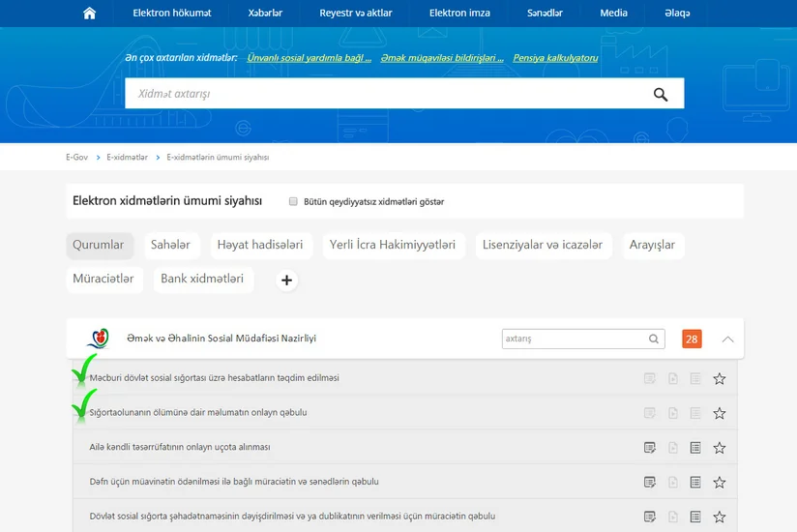Click the magnifier inside the ministry axtarış box
The height and width of the screenshot is (532, 797).
click(654, 339)
